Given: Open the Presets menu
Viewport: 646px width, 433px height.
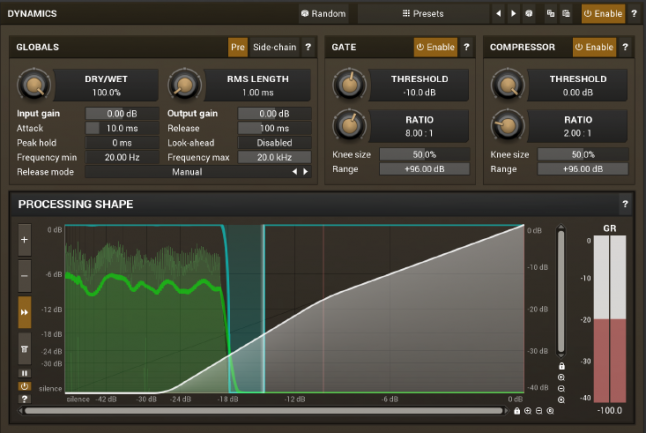Looking at the screenshot, I should point(422,14).
